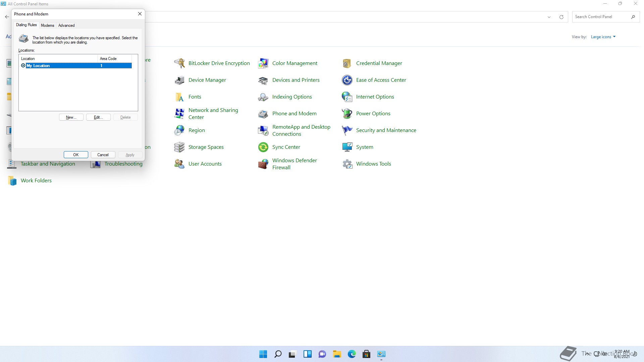Open taskbar Search

278,354
